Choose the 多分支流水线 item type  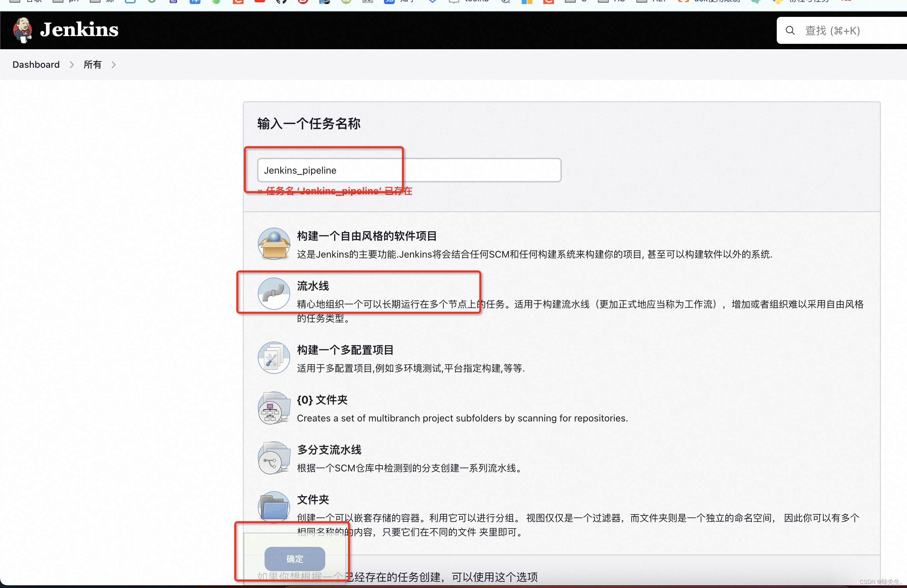click(x=329, y=450)
